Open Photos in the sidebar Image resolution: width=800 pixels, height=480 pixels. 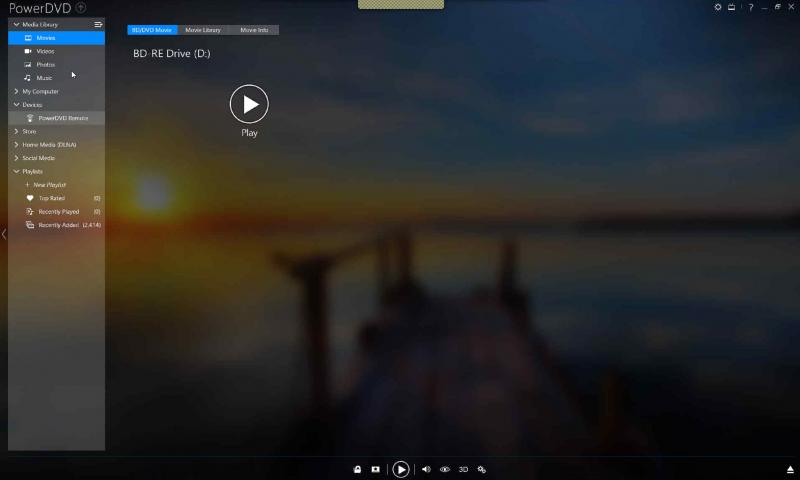[x=56, y=64]
